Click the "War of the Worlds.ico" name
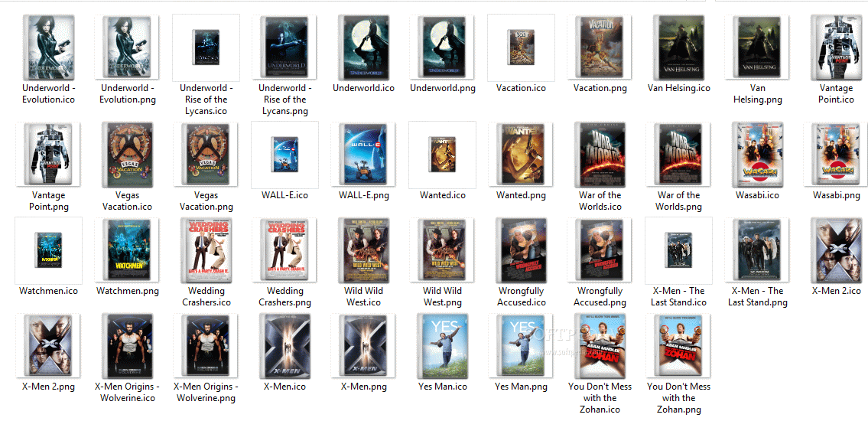The image size is (868, 421). pos(600,201)
